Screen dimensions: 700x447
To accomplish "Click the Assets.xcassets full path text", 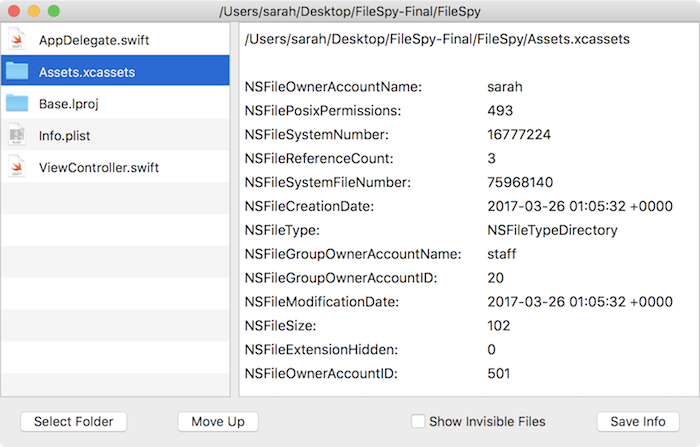I will coord(437,39).
